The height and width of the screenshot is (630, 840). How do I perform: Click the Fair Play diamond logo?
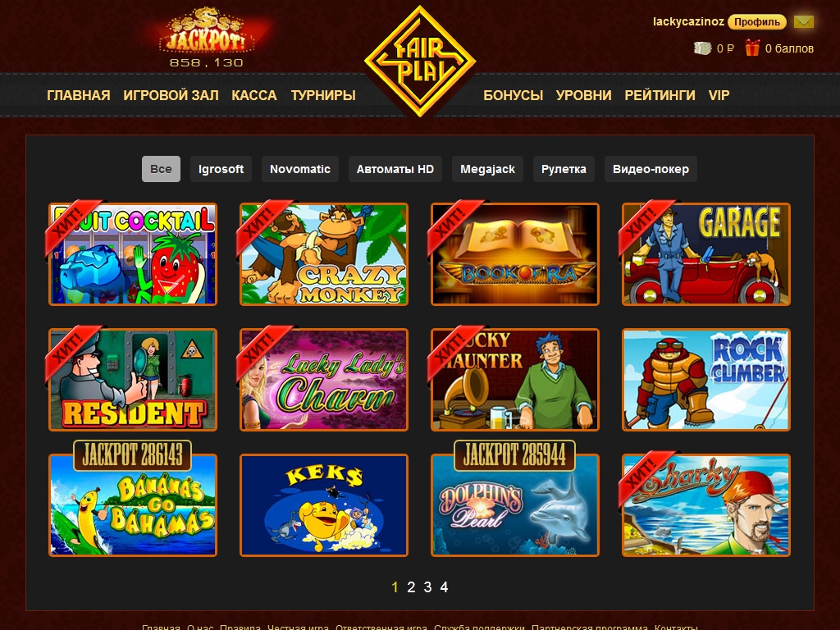(420, 60)
